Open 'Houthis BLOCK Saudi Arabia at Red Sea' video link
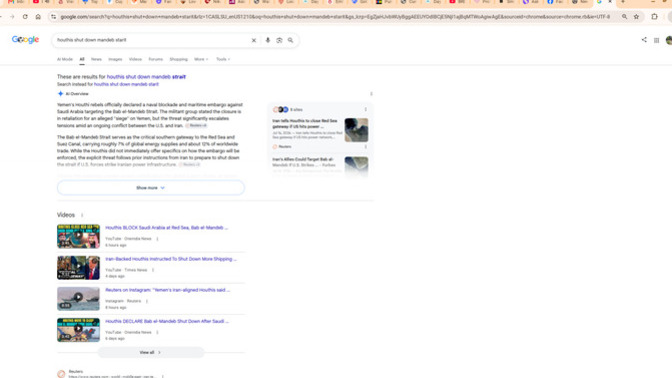672x378 pixels. 167,228
